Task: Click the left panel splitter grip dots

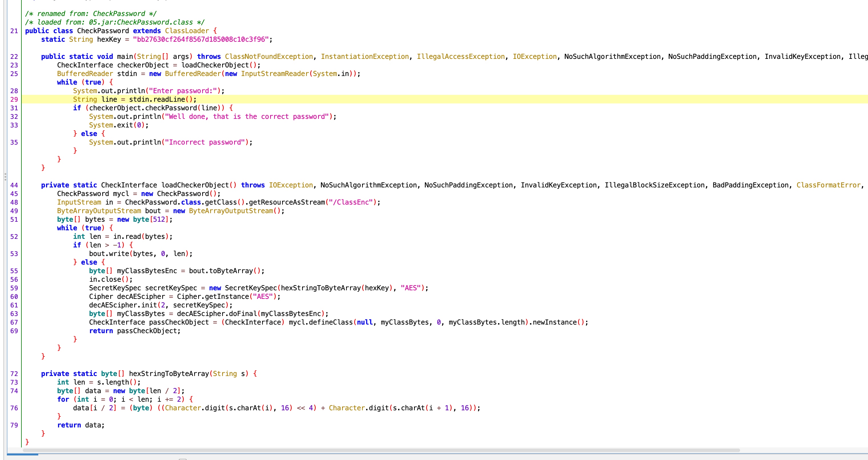Action: (x=5, y=177)
